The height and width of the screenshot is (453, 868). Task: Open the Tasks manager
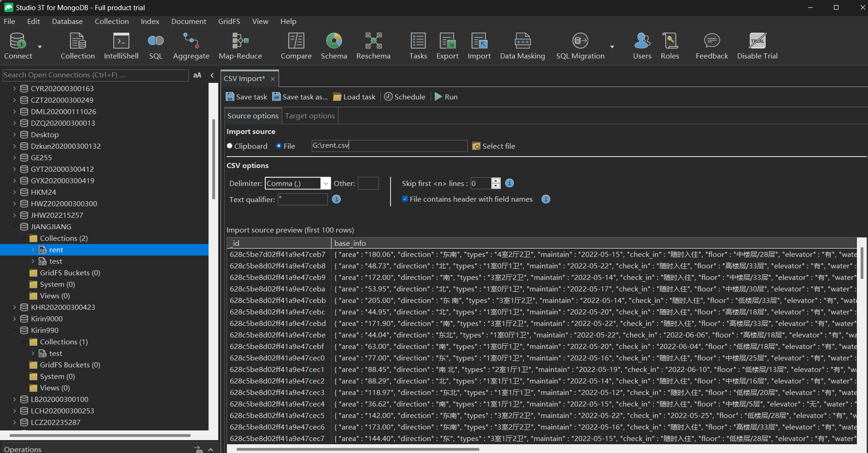(x=418, y=46)
